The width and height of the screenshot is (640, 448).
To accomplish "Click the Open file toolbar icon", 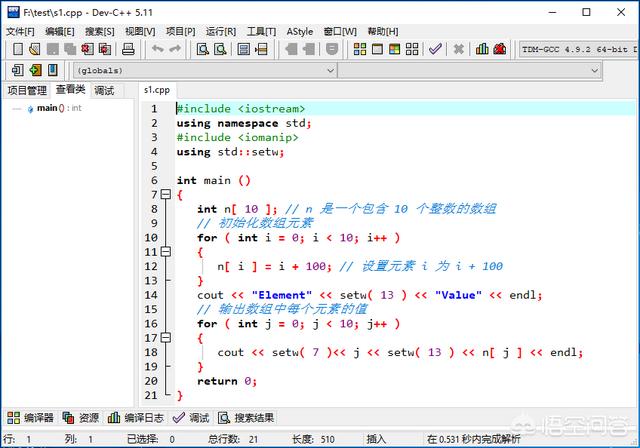I will coord(35,49).
